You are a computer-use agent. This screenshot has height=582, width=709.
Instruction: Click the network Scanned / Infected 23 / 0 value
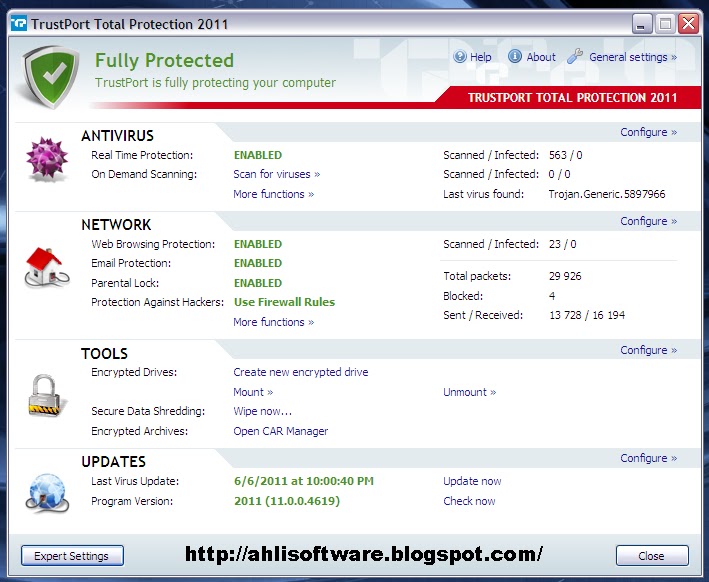tap(562, 244)
